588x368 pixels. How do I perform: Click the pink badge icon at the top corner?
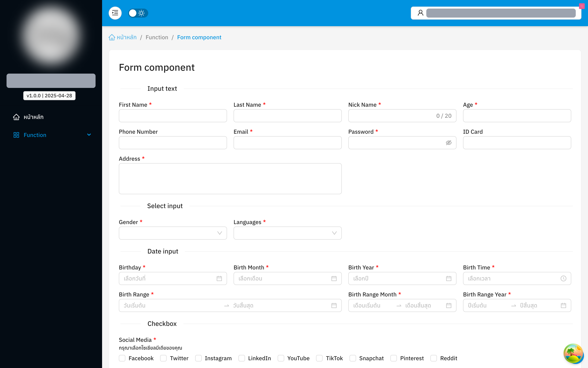(582, 6)
